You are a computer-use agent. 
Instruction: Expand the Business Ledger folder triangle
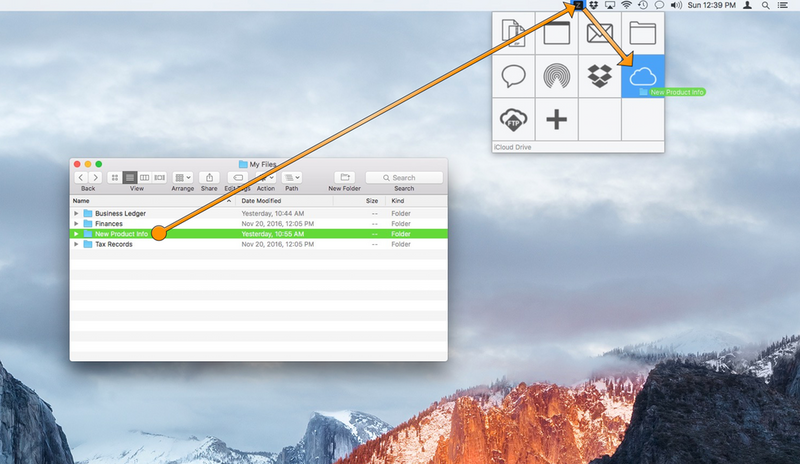click(x=76, y=213)
